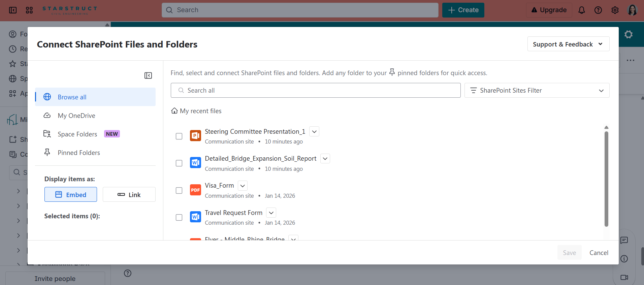This screenshot has width=644, height=285.
Task: Open the SharePoint Sites Filter dropdown
Action: tap(537, 90)
